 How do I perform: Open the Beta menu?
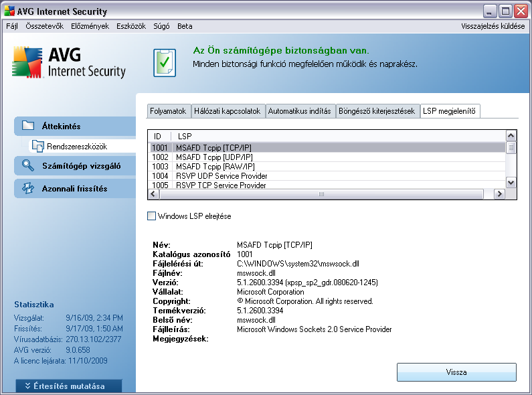[185, 26]
